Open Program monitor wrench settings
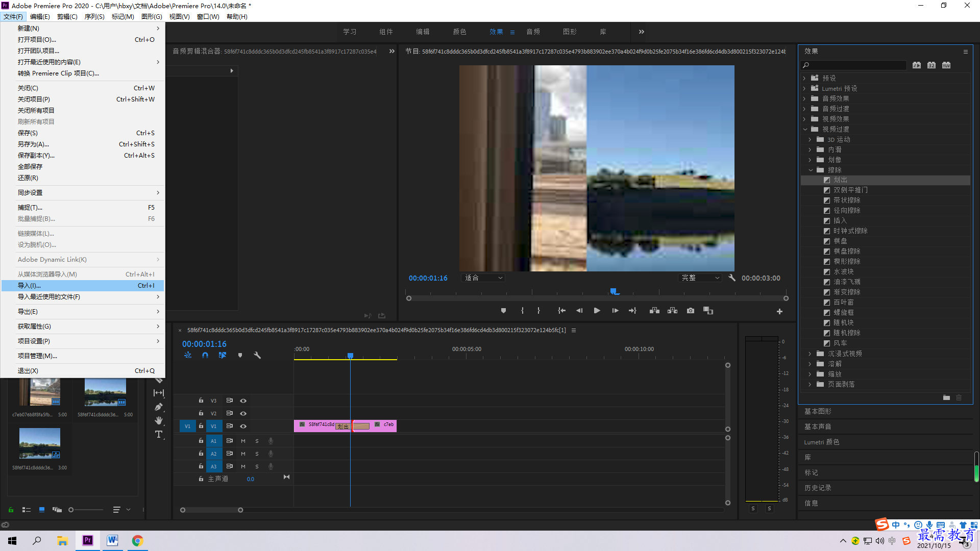Image resolution: width=980 pixels, height=551 pixels. pos(732,278)
